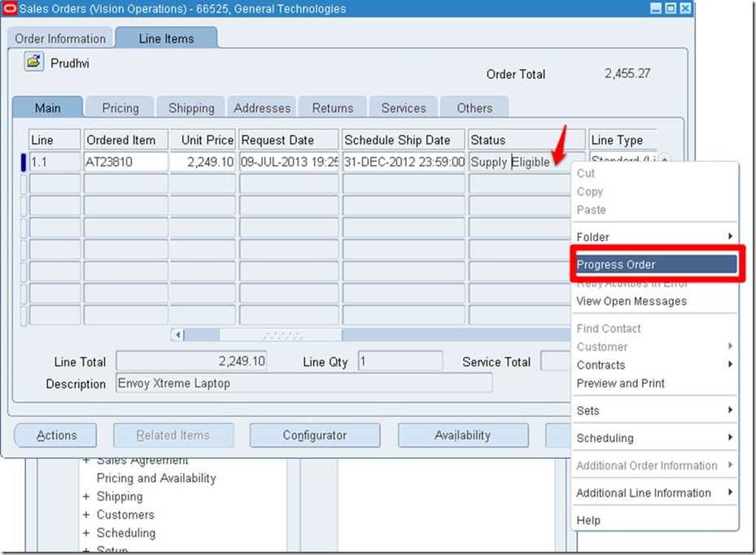The image size is (756, 555).
Task: Select Pricing and Availability in navigator
Action: tap(156, 478)
